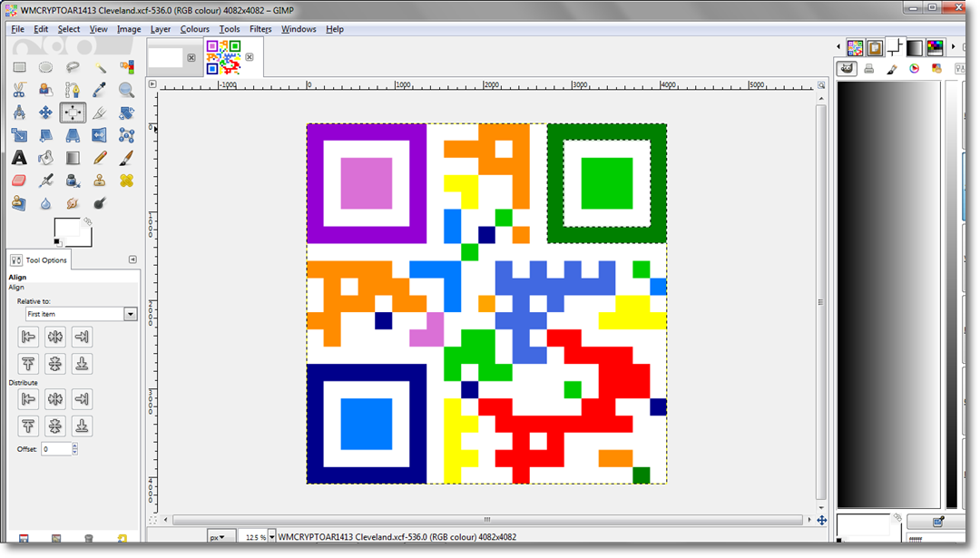Select the Rectangle Select tool
This screenshot has width=980, height=558.
click(19, 67)
